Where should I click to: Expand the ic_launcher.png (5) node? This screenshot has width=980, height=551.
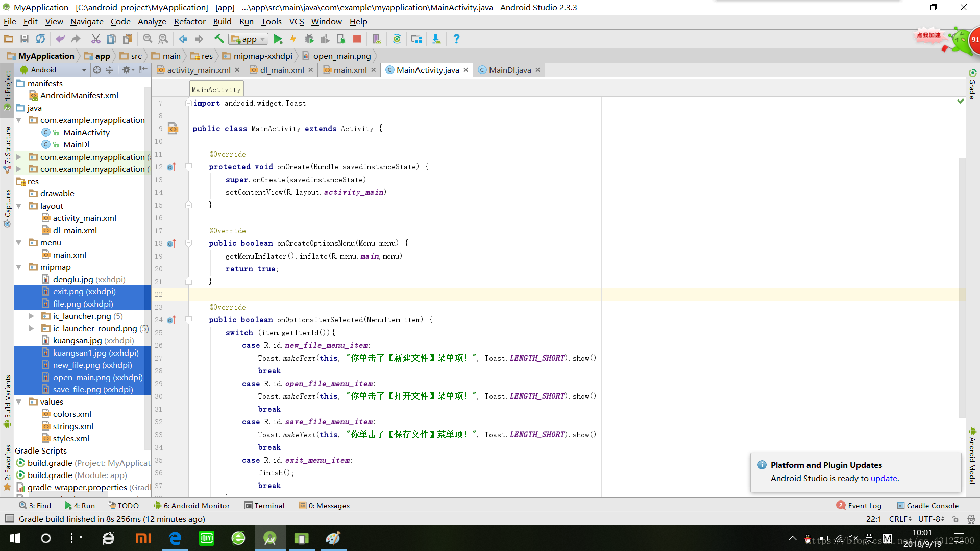pyautogui.click(x=31, y=316)
